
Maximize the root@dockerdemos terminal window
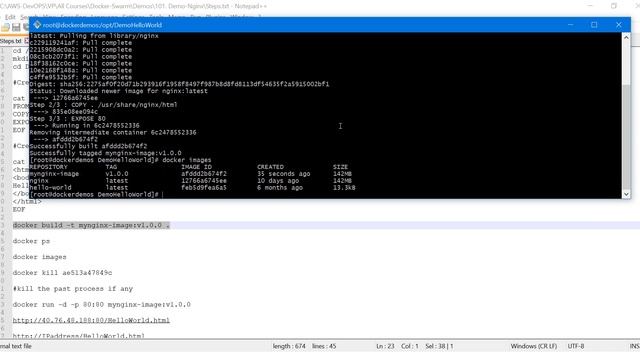(x=594, y=25)
